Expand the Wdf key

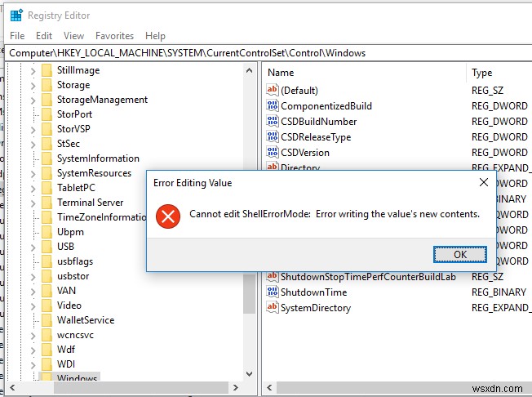point(33,350)
